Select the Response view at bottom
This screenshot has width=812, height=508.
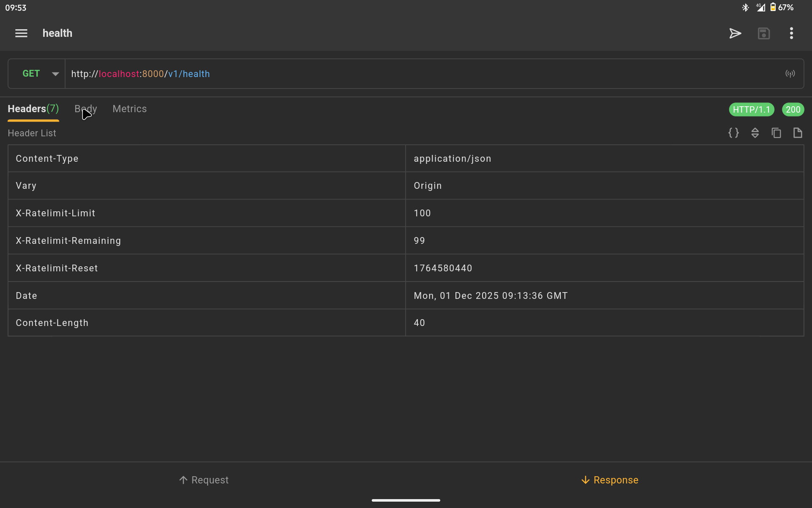pyautogui.click(x=609, y=480)
